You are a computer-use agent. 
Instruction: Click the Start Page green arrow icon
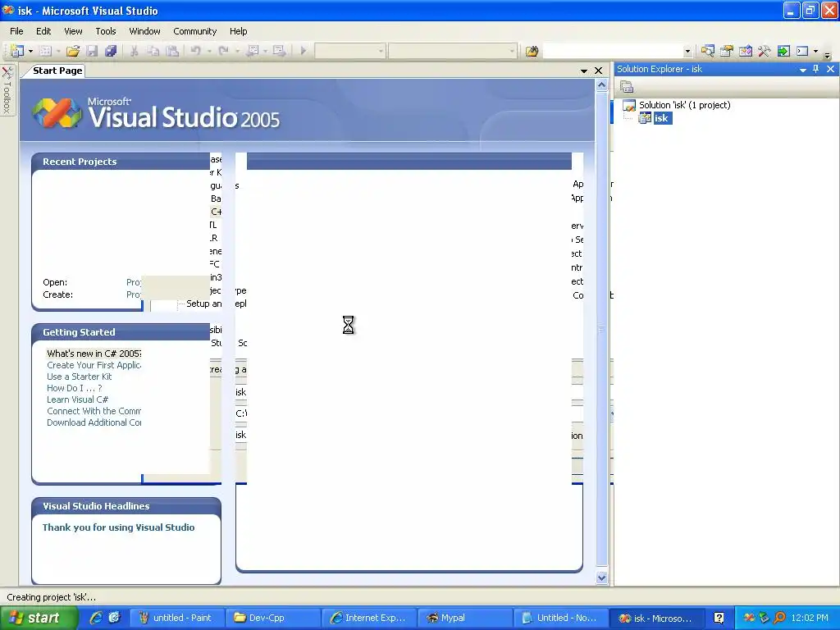783,51
